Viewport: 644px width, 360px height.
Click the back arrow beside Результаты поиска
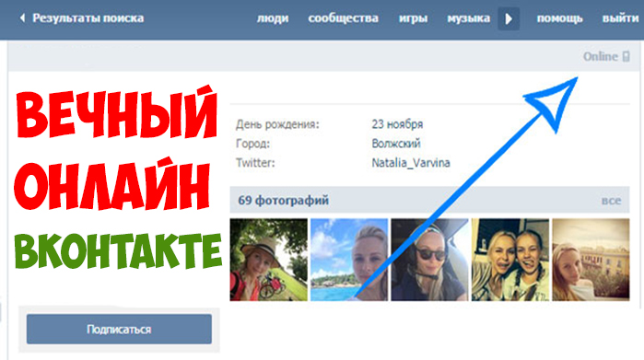23,18
